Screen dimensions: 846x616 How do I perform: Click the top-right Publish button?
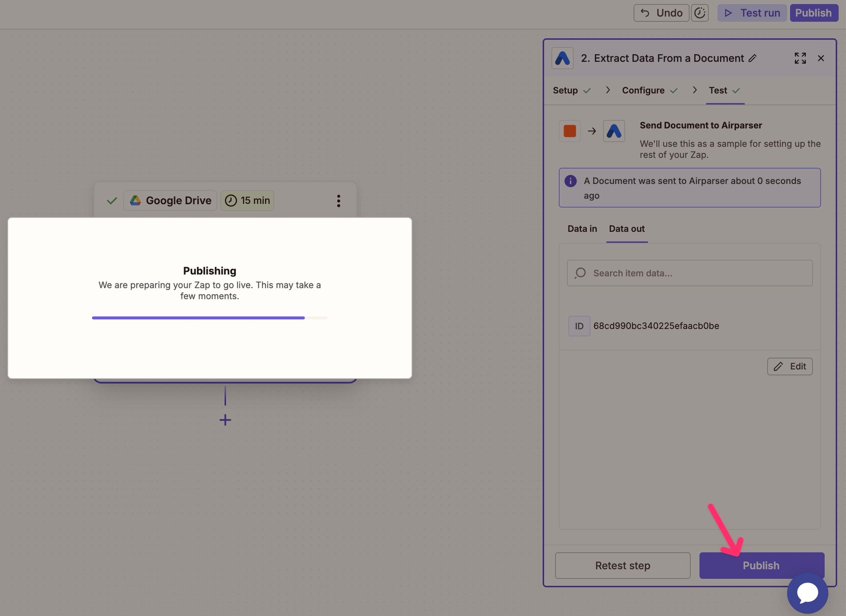coord(813,13)
